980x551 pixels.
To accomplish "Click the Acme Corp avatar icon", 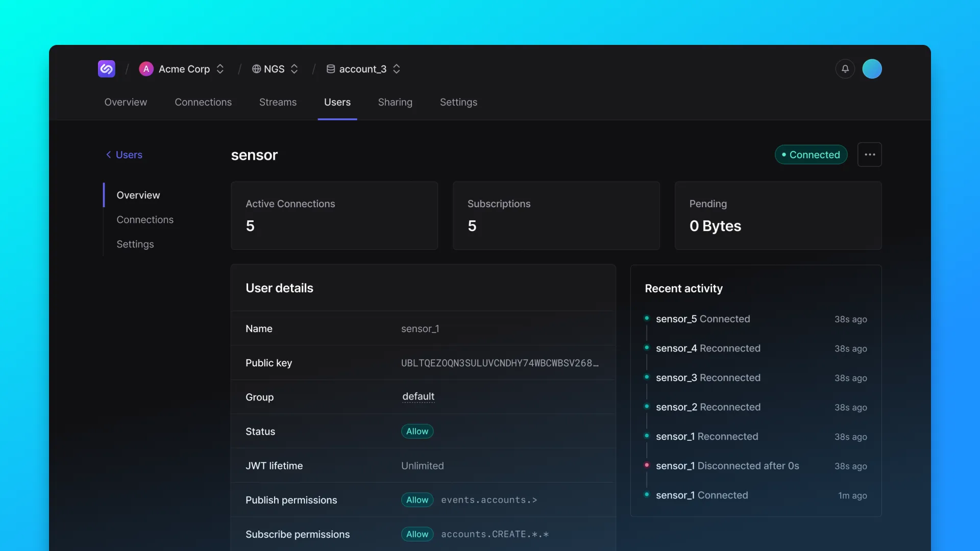I will pos(146,69).
